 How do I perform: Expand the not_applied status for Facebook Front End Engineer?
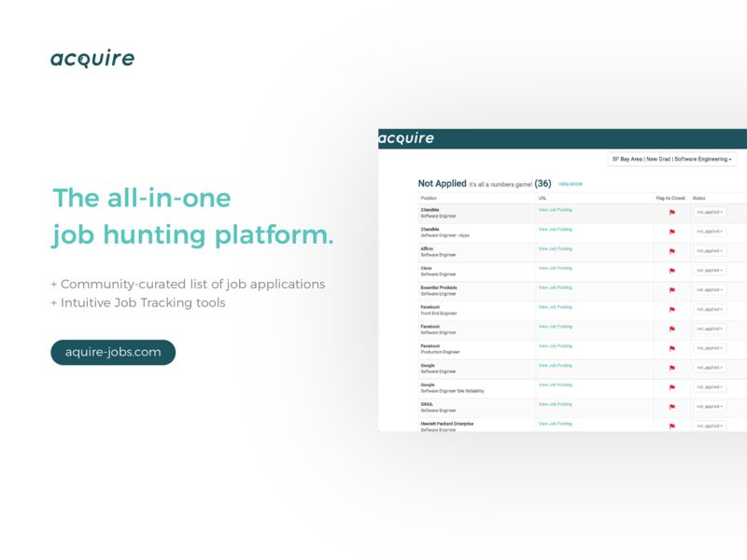click(x=710, y=309)
